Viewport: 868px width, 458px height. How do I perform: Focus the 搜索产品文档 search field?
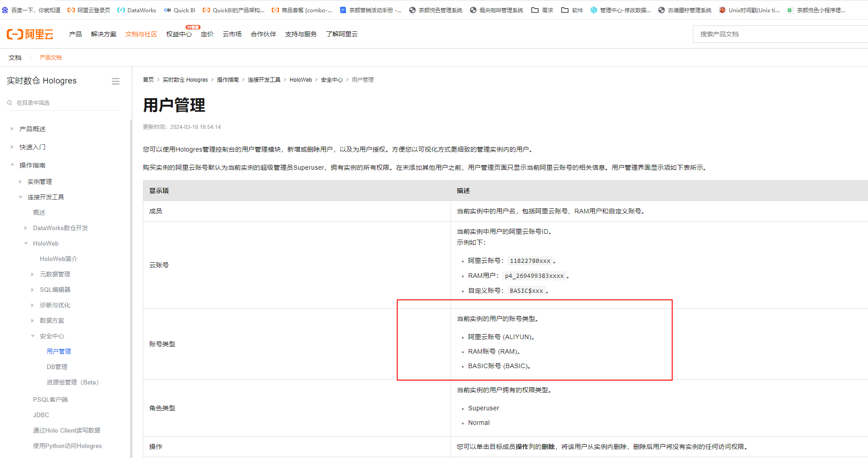coord(780,34)
